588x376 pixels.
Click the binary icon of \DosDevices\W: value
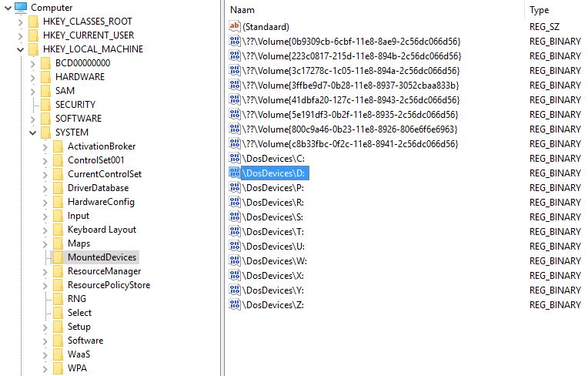click(235, 260)
